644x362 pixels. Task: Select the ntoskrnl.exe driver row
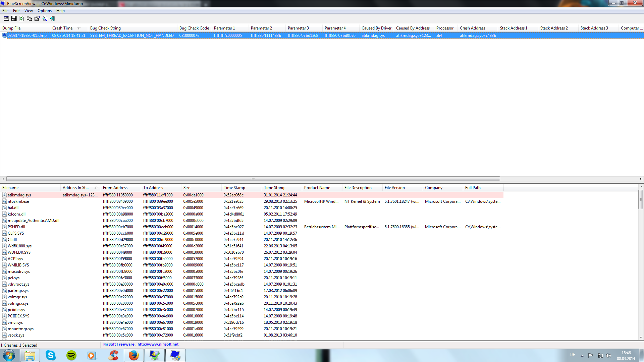tap(18, 201)
